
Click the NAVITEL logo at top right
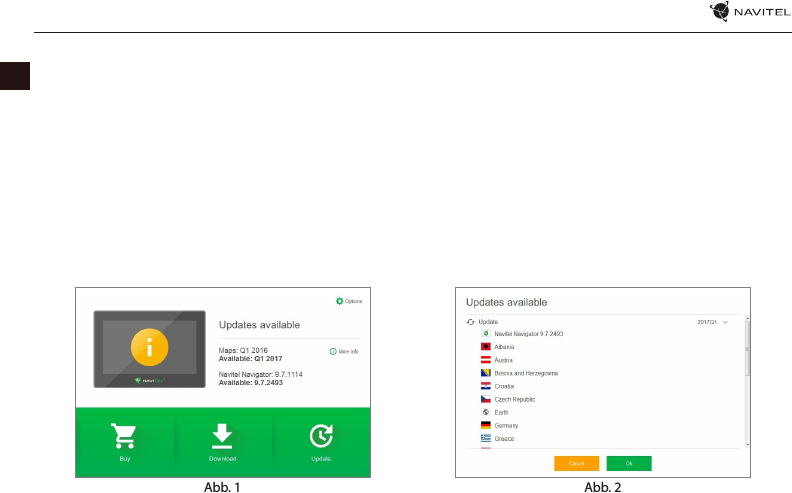pyautogui.click(x=750, y=11)
